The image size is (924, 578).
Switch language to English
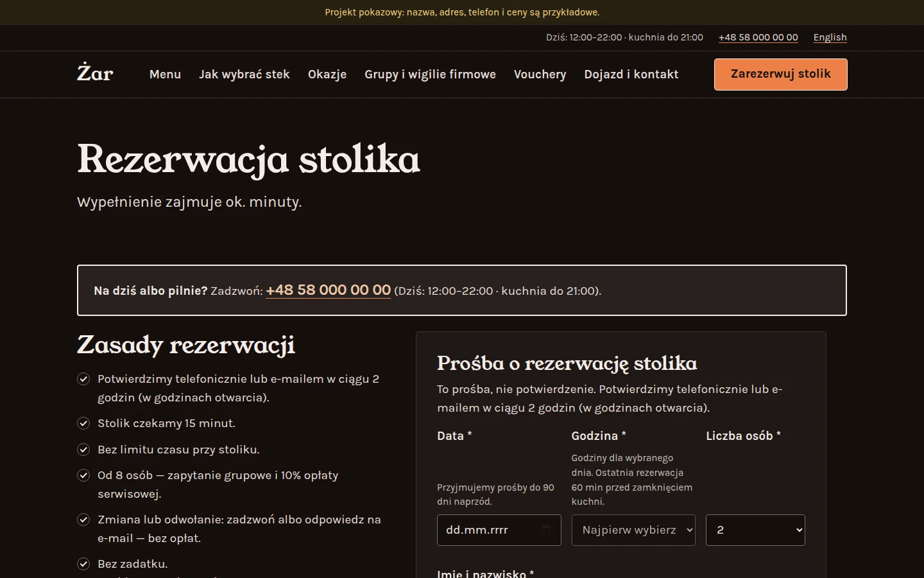(x=830, y=37)
